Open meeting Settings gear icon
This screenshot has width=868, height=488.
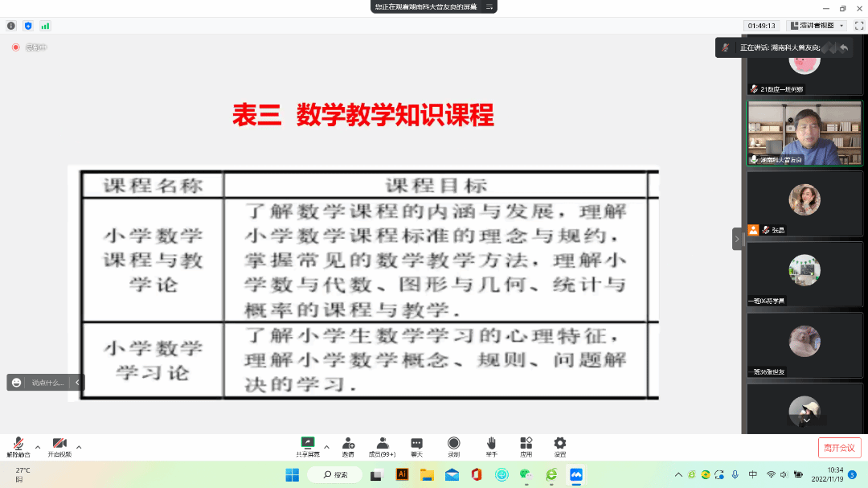pos(560,445)
